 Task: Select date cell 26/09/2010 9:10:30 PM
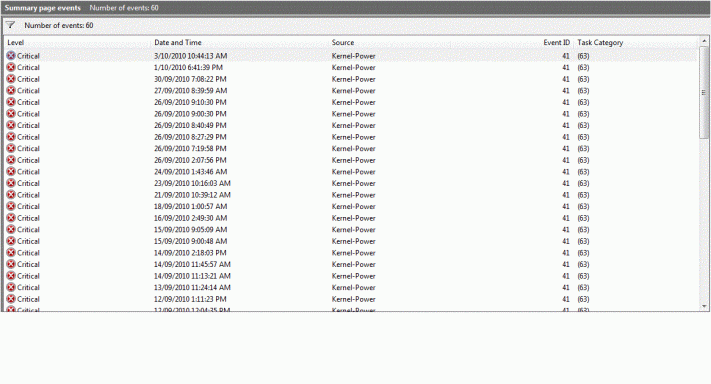pyautogui.click(x=190, y=102)
